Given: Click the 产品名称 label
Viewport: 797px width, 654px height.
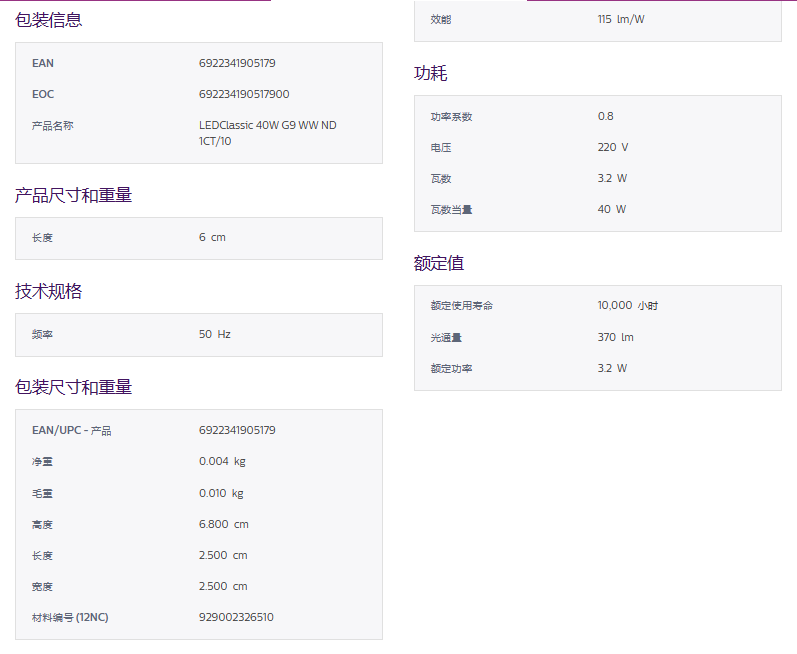Looking at the screenshot, I should (x=52, y=126).
